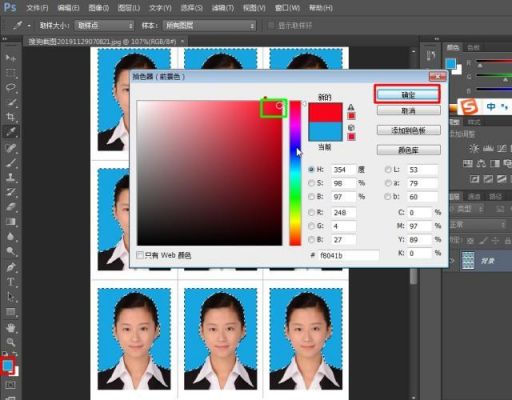Open the Filter menu (滤镜)
Image resolution: width=512 pixels, height=400 pixels.
point(223,8)
